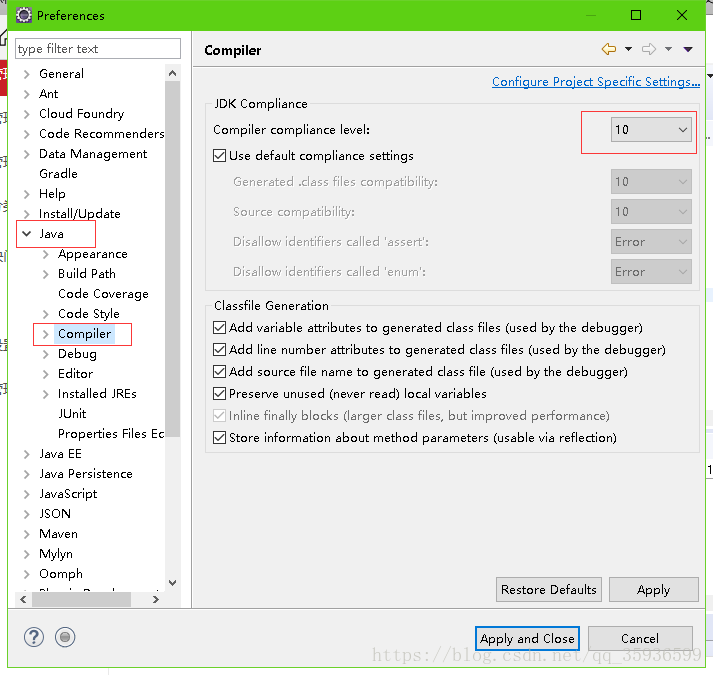This screenshot has height=675, width=713.
Task: Open the forward history dropdown arrow
Action: [668, 49]
